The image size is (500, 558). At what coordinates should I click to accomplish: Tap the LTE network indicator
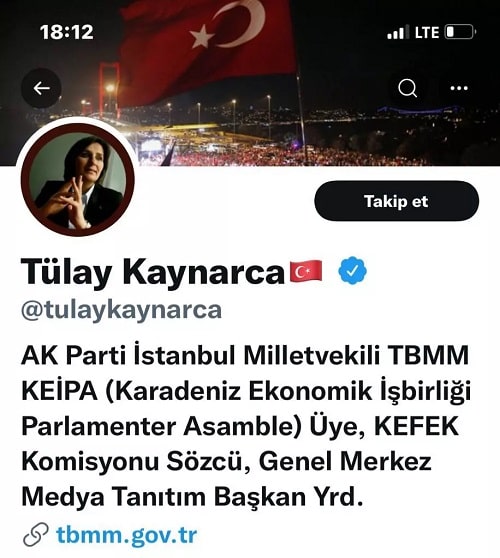coord(427,32)
